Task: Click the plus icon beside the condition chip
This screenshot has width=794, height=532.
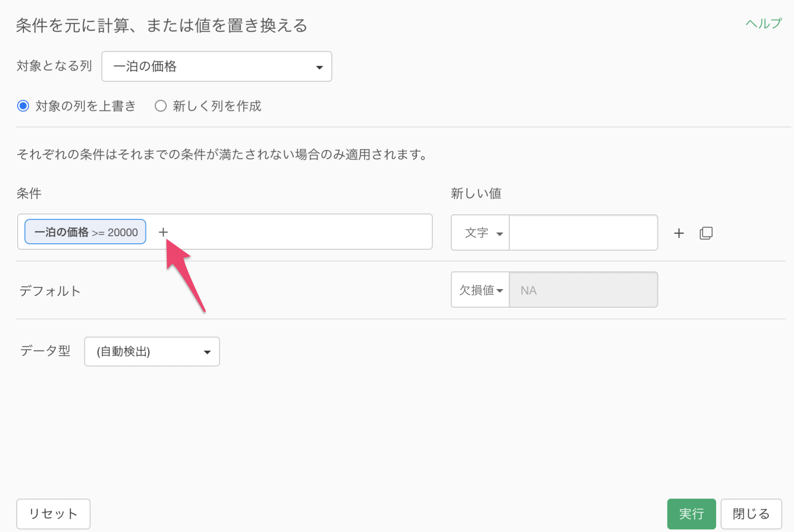Action: tap(163, 232)
